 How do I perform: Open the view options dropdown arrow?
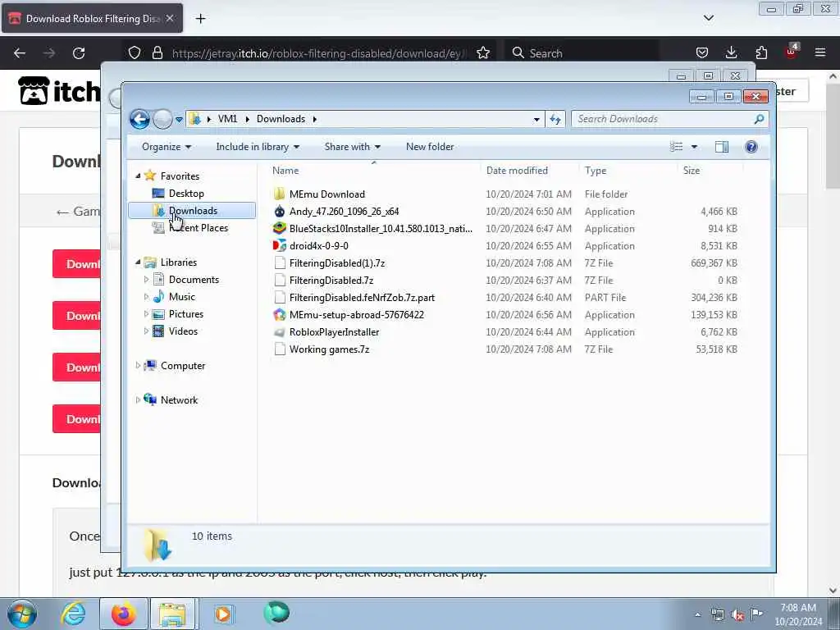click(x=694, y=147)
